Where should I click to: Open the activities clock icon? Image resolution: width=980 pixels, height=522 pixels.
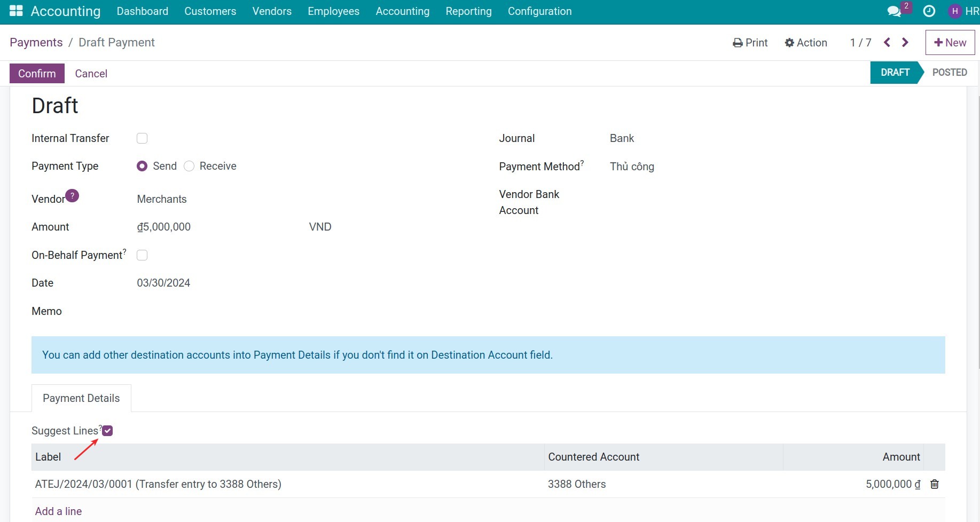(929, 11)
